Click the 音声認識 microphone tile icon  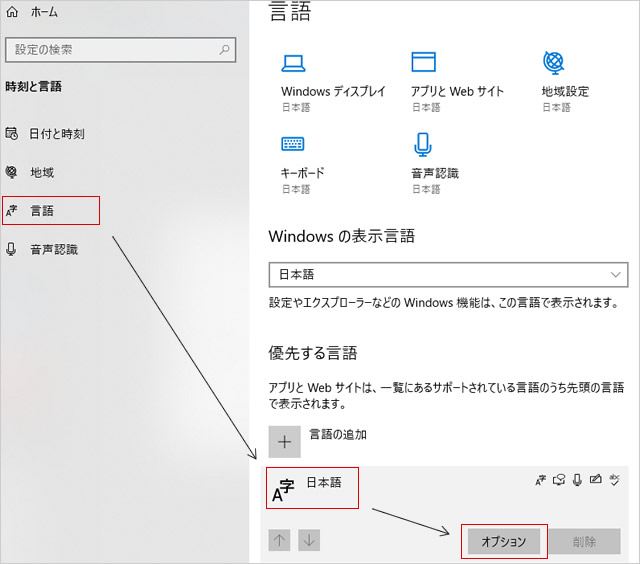(x=423, y=144)
